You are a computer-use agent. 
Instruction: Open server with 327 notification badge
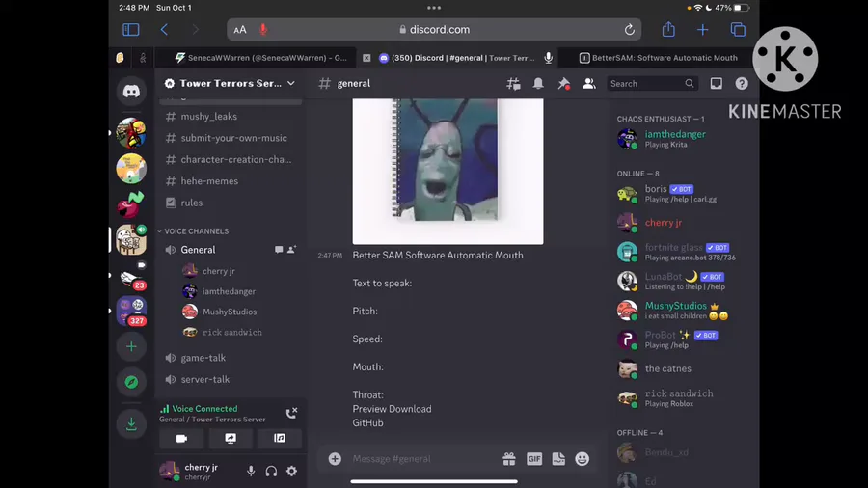coord(131,311)
